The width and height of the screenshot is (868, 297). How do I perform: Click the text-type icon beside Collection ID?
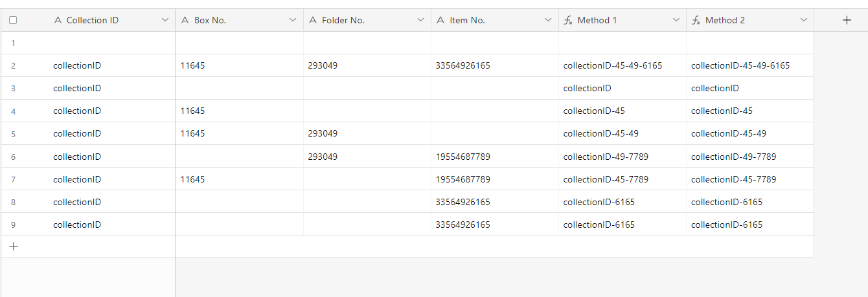pyautogui.click(x=58, y=20)
